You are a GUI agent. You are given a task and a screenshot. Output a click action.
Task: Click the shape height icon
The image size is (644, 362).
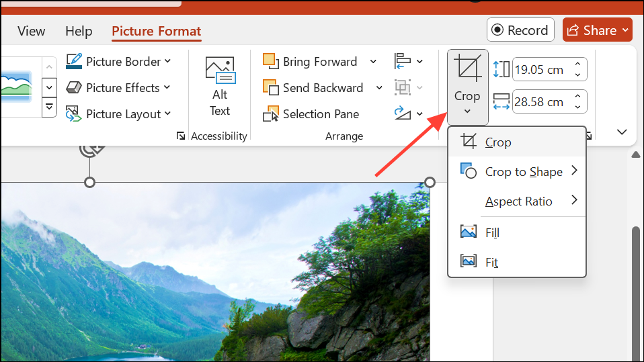[501, 69]
